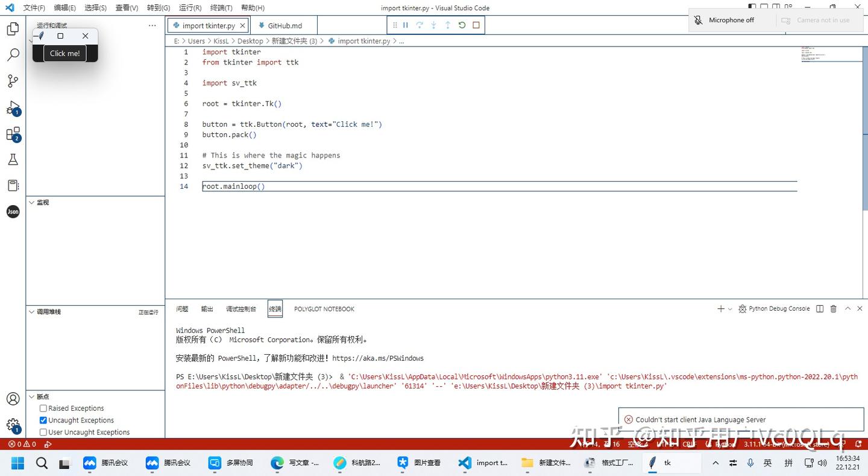Image resolution: width=868 pixels, height=476 pixels.
Task: Disable the Uncaught Exceptions breakpoint
Action: (43, 420)
